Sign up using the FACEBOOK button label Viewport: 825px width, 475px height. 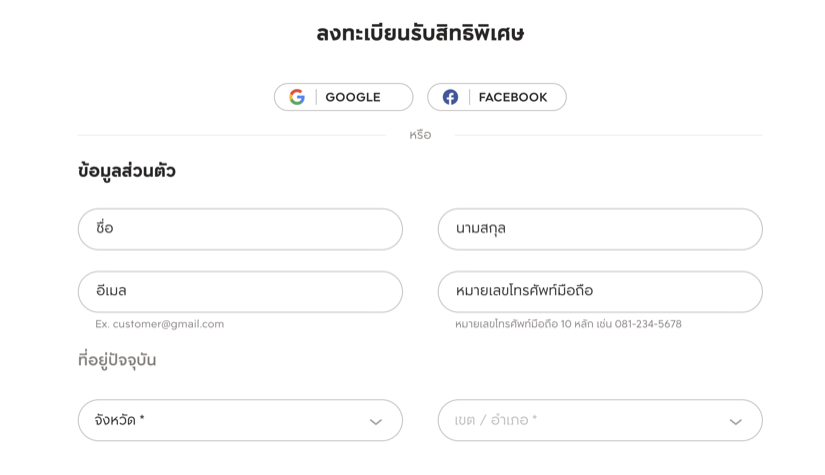coord(513,97)
